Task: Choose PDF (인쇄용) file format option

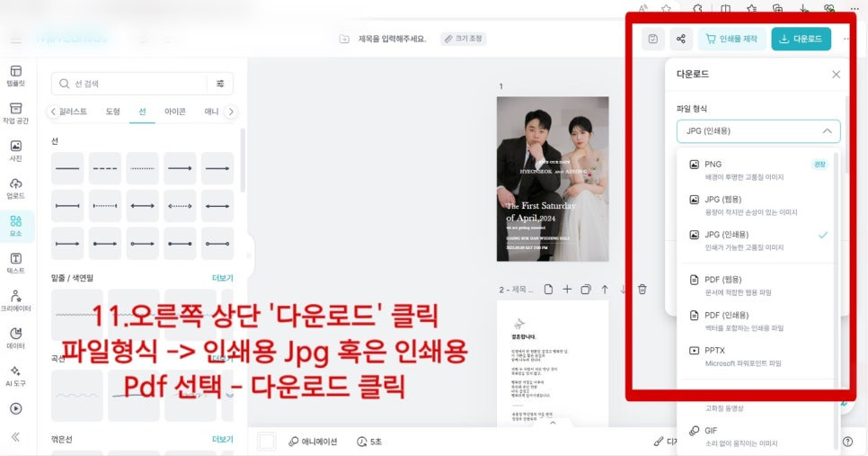Action: click(757, 321)
